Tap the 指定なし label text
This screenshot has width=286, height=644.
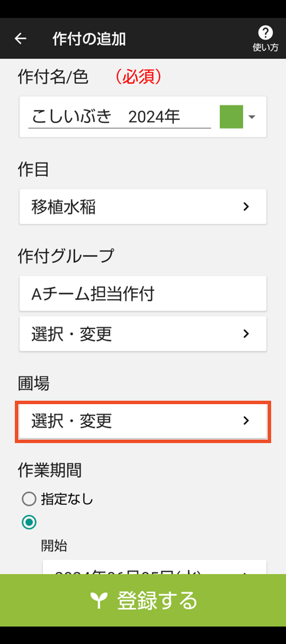(67, 499)
